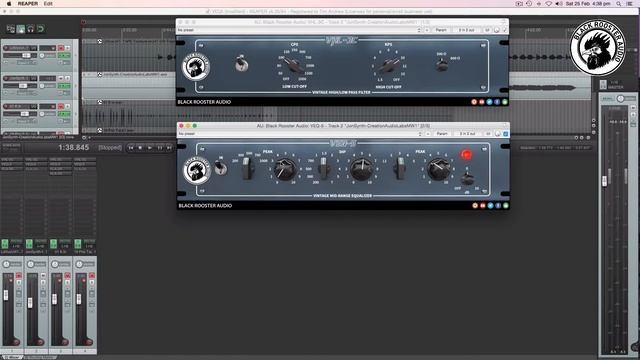Click the UI button in the VHL-3C window
This screenshot has width=640, height=360.
tap(487, 30)
